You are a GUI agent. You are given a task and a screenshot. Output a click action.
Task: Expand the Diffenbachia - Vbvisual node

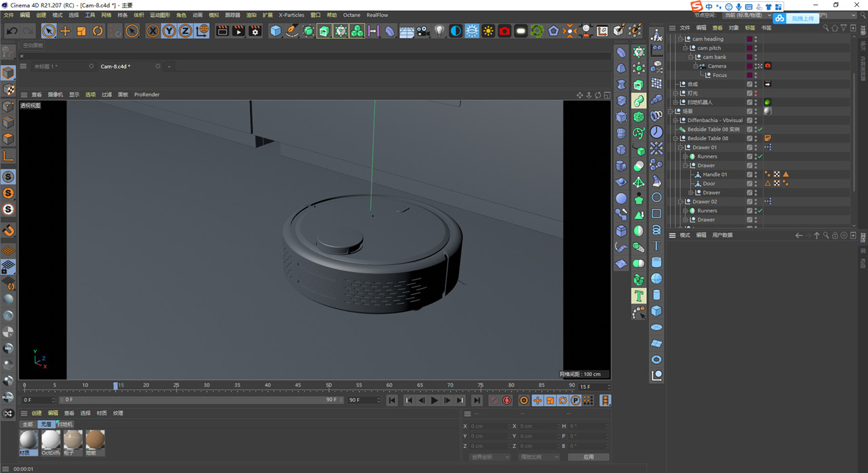(675, 121)
